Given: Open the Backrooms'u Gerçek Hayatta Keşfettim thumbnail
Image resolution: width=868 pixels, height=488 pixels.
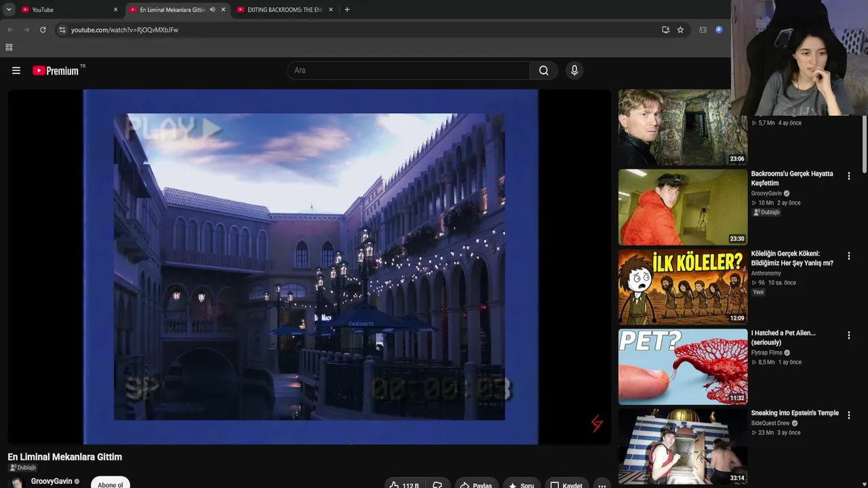Looking at the screenshot, I should point(683,207).
